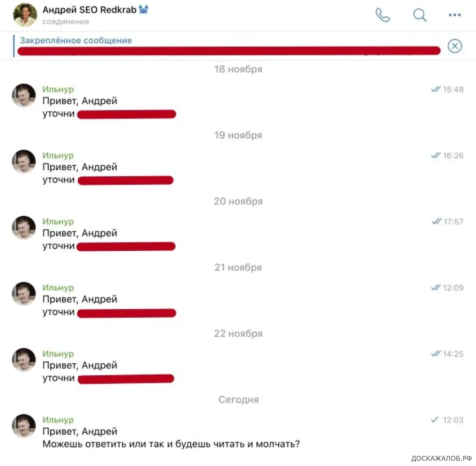Image resolution: width=476 pixels, height=466 pixels.
Task: Dismiss the pinned message with X icon
Action: pyautogui.click(x=454, y=46)
